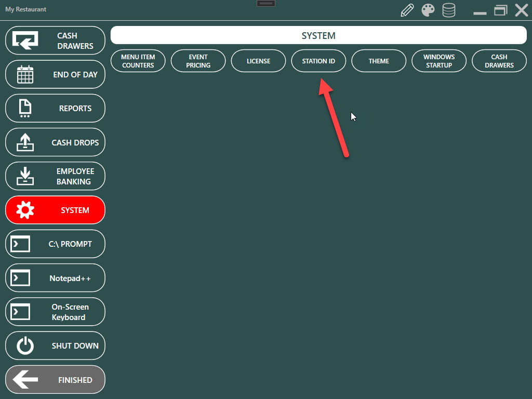Viewport: 532px width, 399px height.
Task: Select the Event Pricing option
Action: click(198, 61)
